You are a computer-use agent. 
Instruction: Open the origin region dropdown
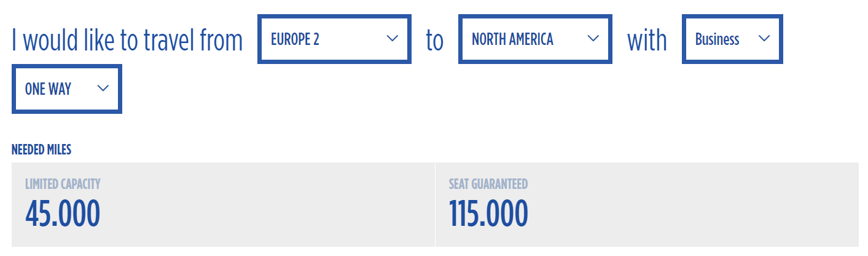[x=334, y=39]
